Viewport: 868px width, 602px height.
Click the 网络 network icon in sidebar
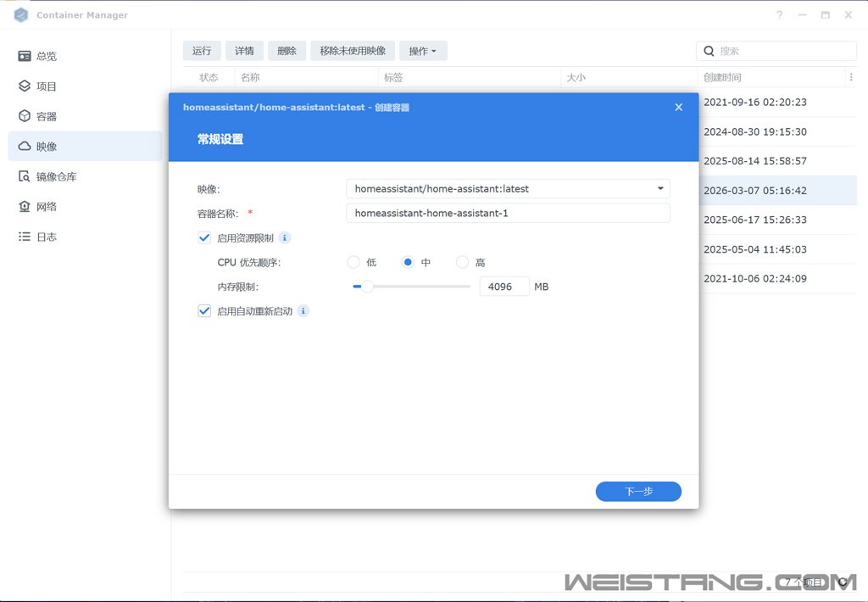(25, 207)
